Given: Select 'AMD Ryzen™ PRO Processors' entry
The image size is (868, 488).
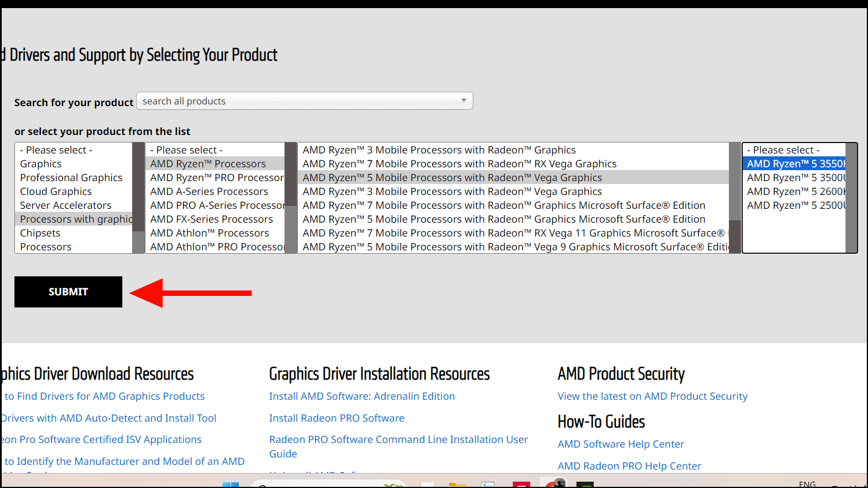Looking at the screenshot, I should (215, 178).
